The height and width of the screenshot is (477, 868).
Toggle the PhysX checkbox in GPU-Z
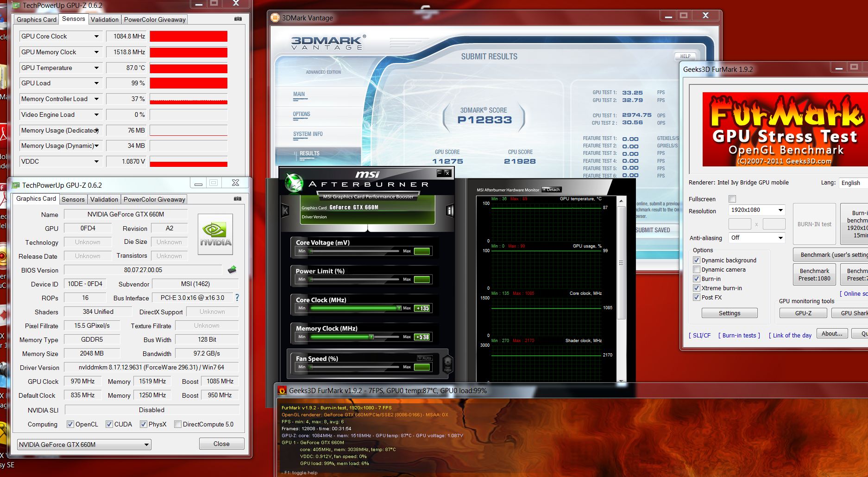coord(144,424)
